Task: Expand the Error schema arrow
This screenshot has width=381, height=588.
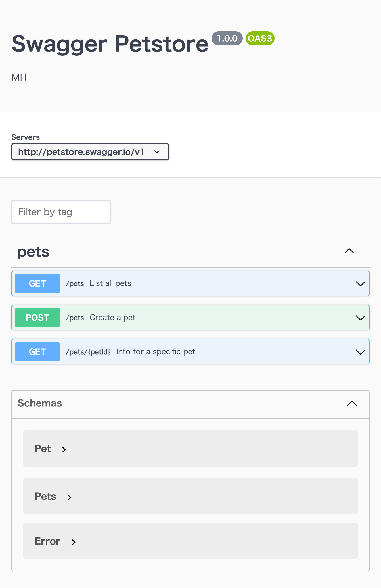Action: pyautogui.click(x=74, y=542)
